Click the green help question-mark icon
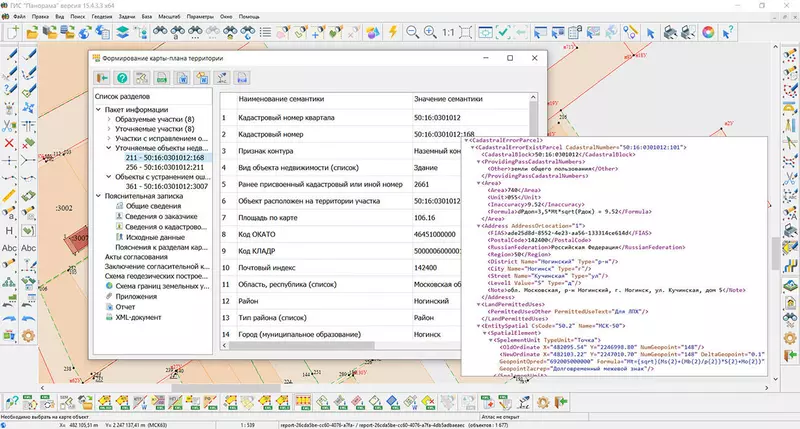The width and height of the screenshot is (800, 429). [x=122, y=78]
